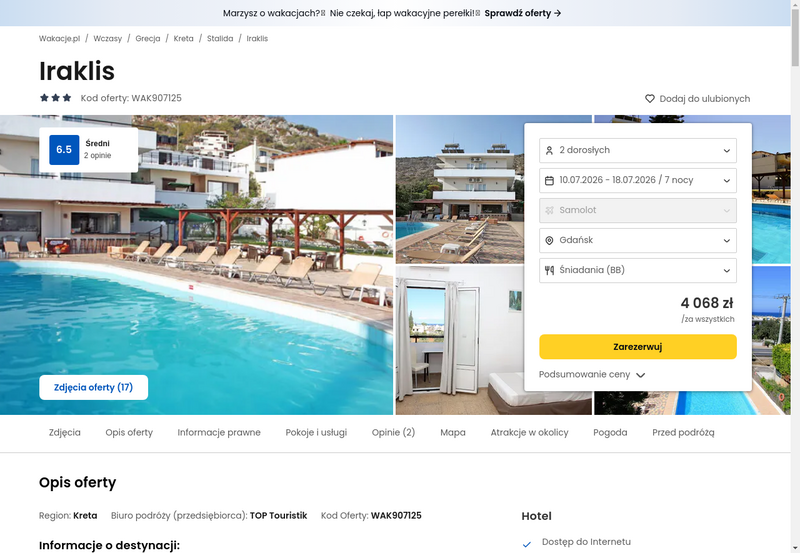This screenshot has width=800, height=553.
Task: Open the Gdańsk departure city dropdown
Action: 638,240
